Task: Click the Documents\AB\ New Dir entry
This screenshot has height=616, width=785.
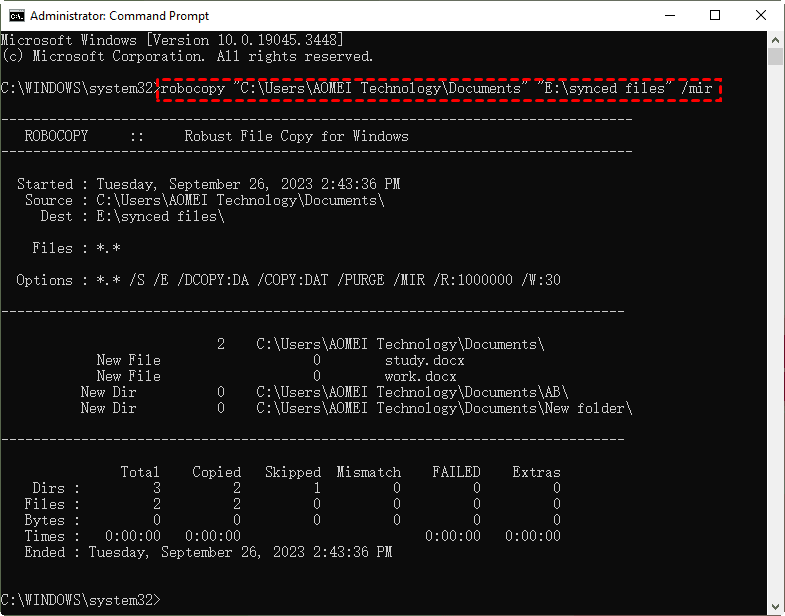Action: (412, 392)
